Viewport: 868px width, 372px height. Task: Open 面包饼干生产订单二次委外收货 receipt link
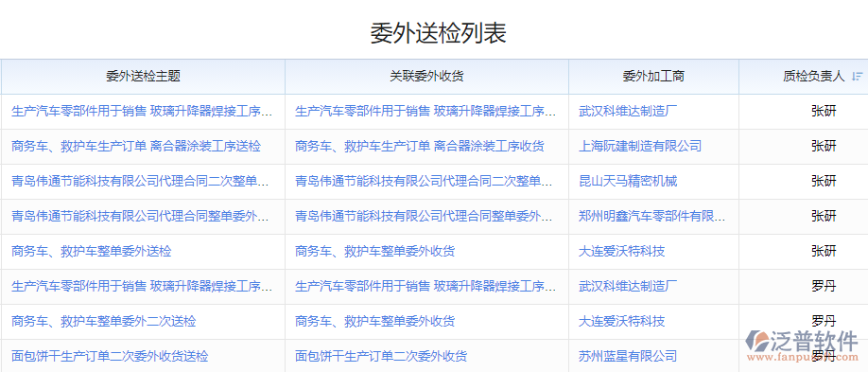[x=381, y=356]
